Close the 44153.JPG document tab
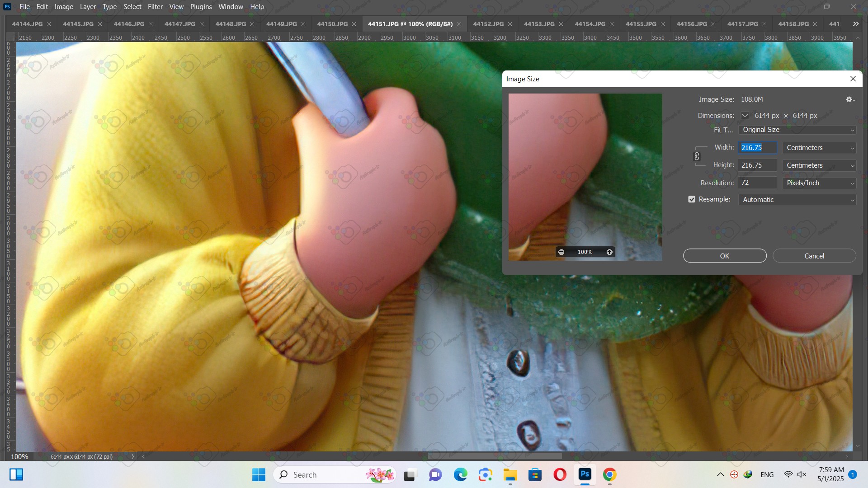The image size is (868, 488). click(561, 24)
